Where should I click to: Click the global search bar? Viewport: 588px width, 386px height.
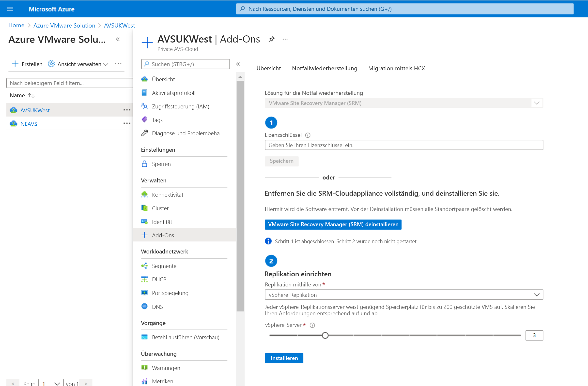[404, 9]
